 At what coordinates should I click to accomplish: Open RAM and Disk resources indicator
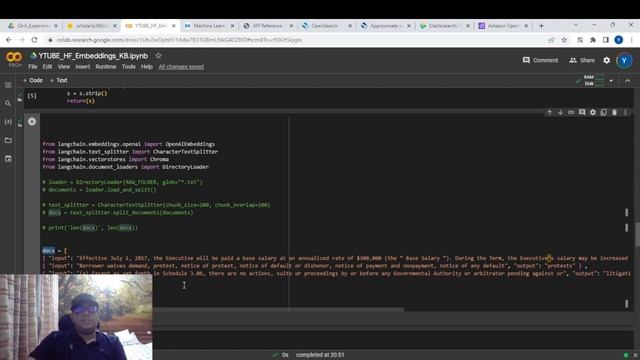[589, 80]
